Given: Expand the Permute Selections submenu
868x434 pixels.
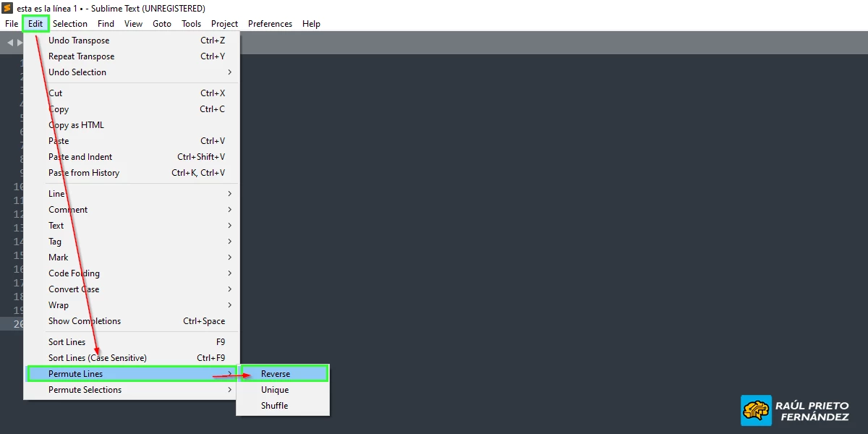Looking at the screenshot, I should (85, 390).
